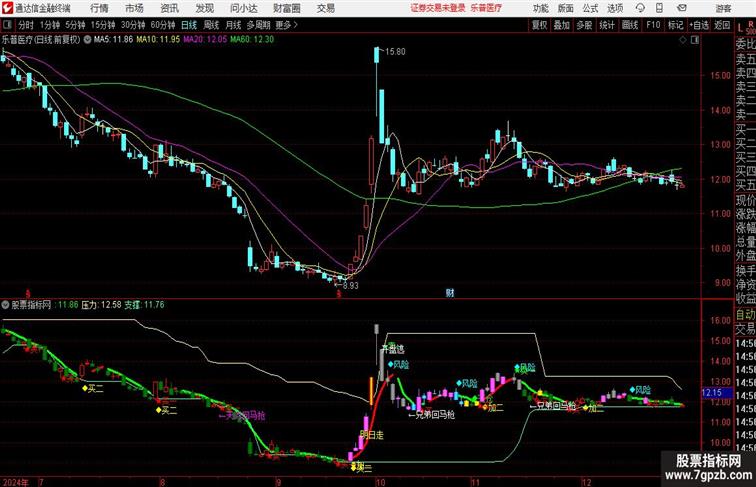Toggle the left panel layout icon
Screen dimensions: 756x487
coord(7,25)
